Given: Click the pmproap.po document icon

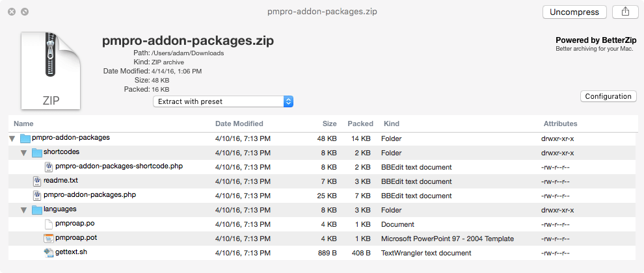Looking at the screenshot, I should click(49, 224).
